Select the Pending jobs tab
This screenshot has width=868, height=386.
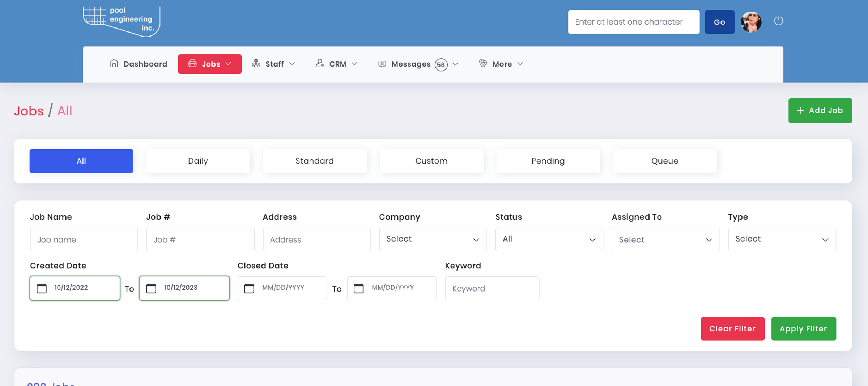pos(548,161)
